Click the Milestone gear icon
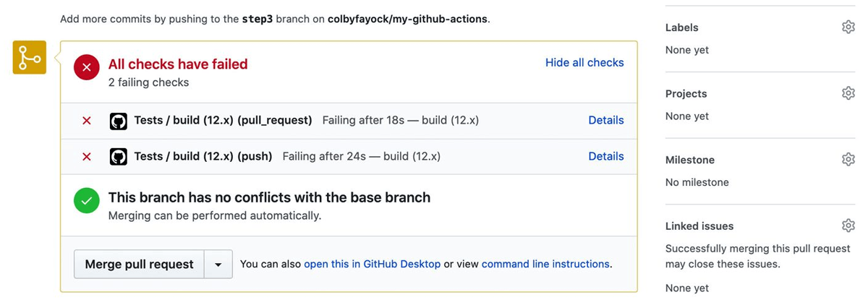 point(848,159)
